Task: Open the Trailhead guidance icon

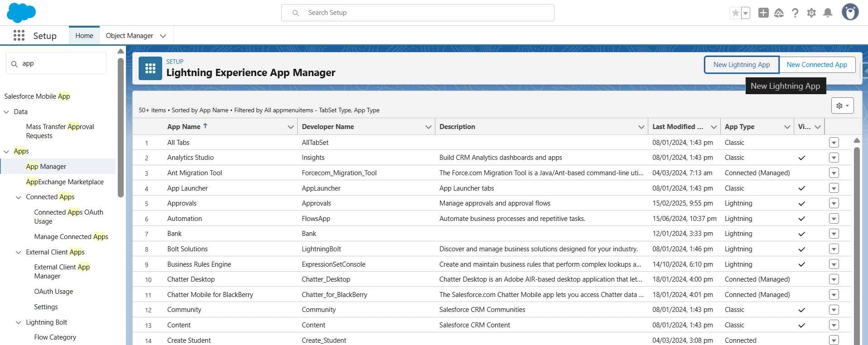Action: coord(779,13)
